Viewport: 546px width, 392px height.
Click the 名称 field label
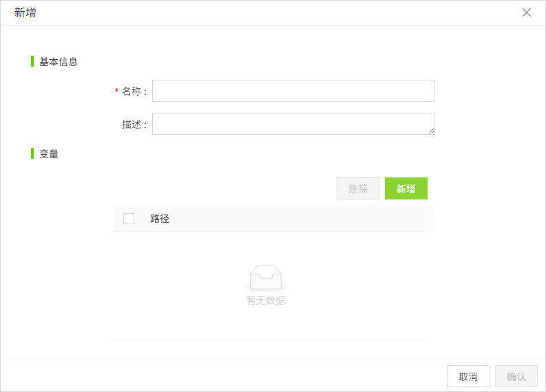(132, 91)
